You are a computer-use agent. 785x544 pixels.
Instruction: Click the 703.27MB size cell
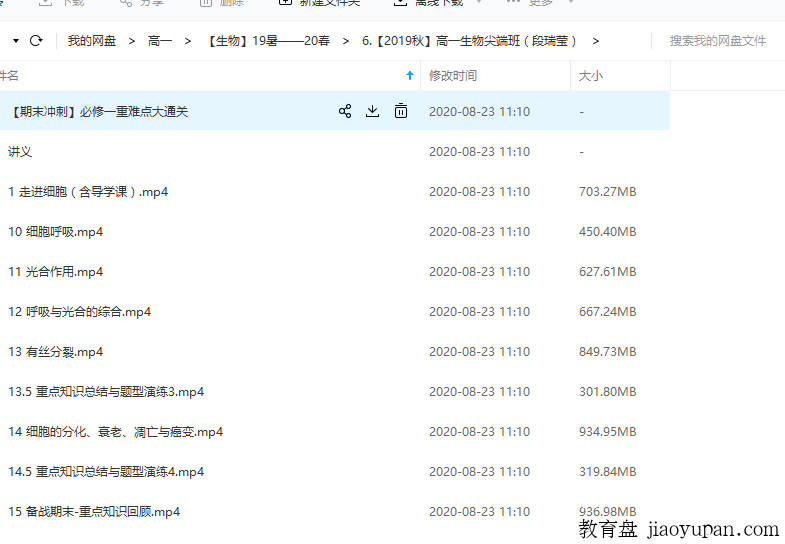607,192
